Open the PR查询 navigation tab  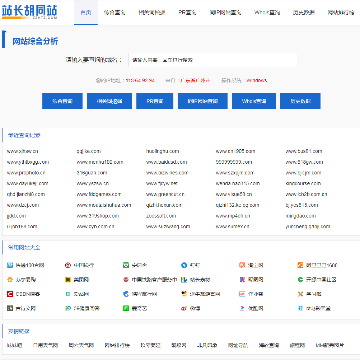(187, 13)
